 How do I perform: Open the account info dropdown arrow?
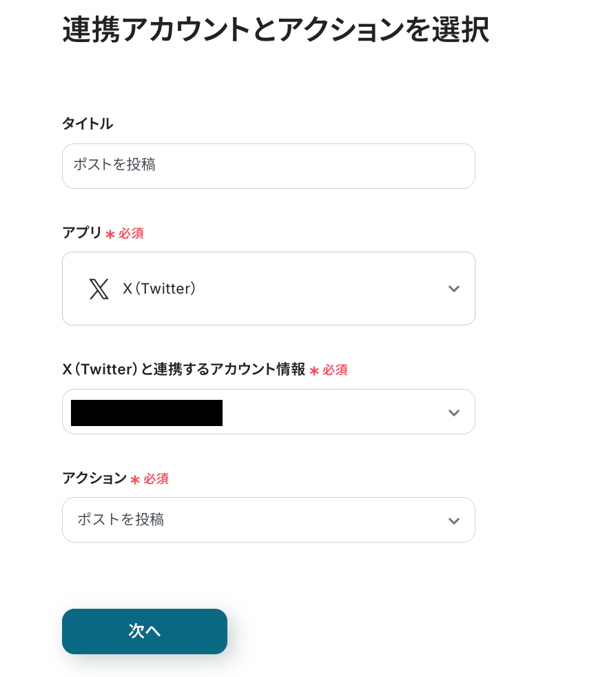[453, 412]
